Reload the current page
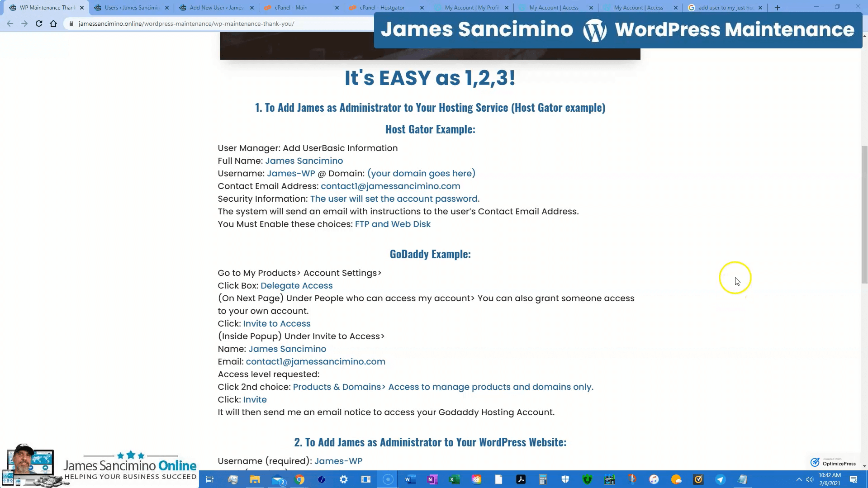Viewport: 868px width, 488px height. point(39,24)
